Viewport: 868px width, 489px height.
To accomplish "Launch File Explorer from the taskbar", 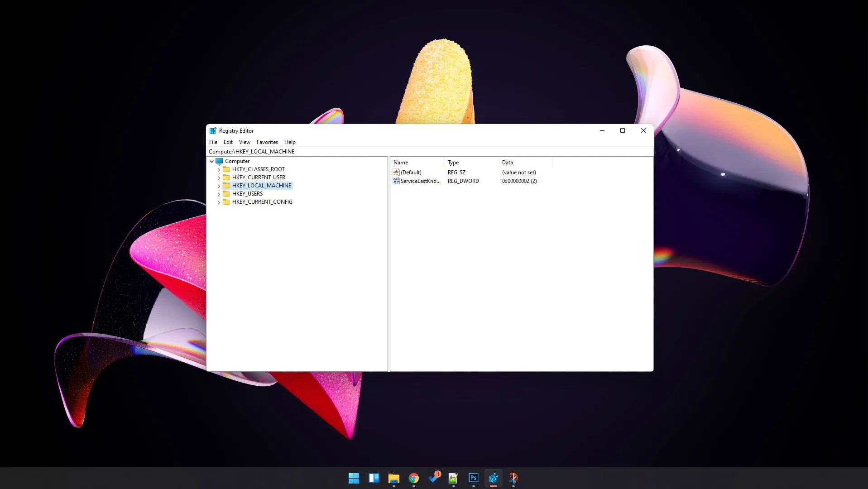I will coord(393,478).
